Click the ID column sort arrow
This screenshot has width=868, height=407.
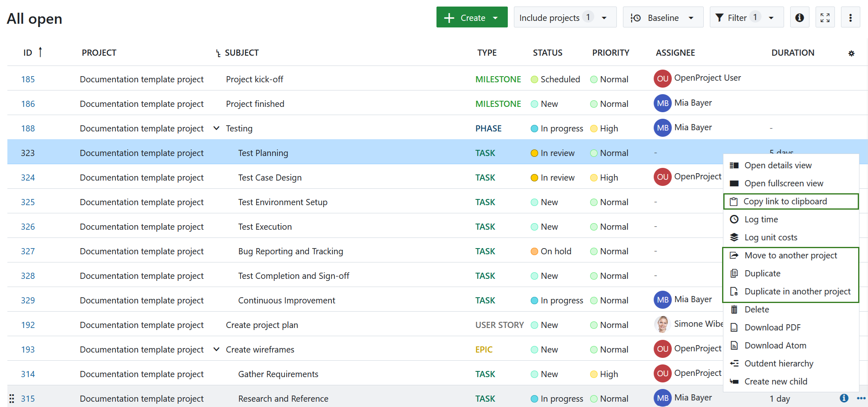click(x=40, y=52)
